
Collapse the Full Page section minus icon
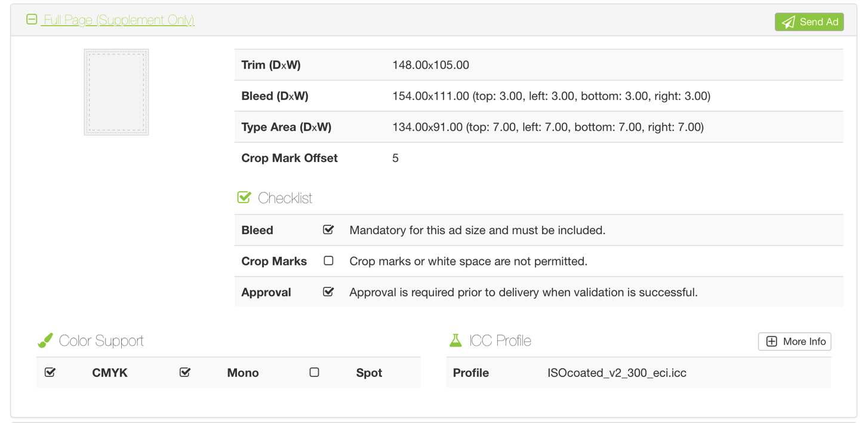pos(32,20)
